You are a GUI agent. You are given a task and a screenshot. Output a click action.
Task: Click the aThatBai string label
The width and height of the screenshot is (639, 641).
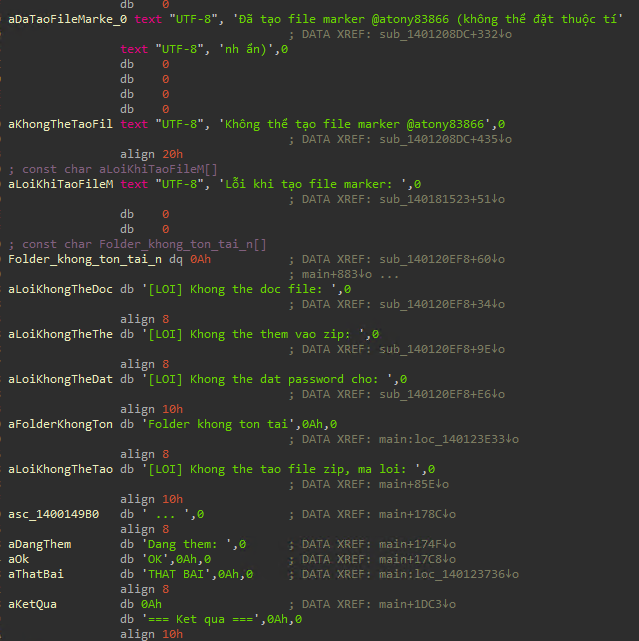[36, 574]
